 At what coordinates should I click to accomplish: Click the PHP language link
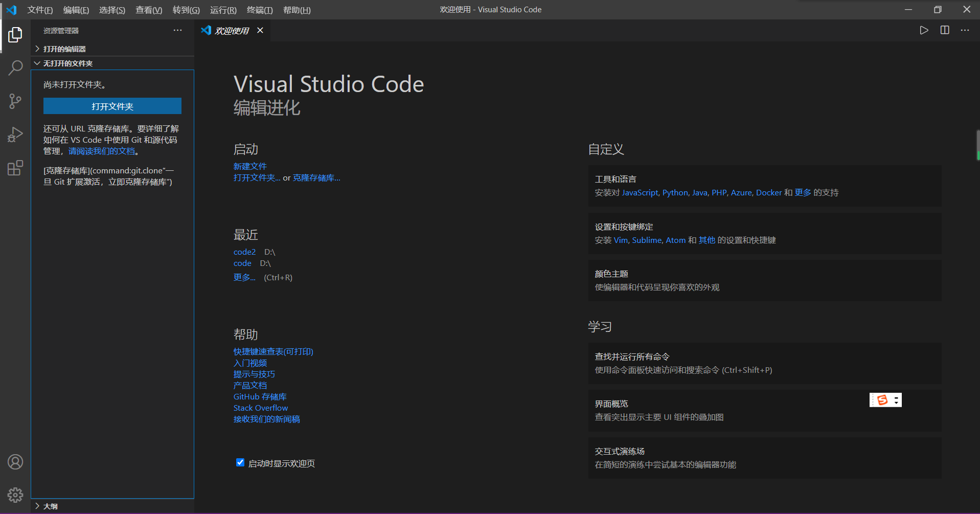click(x=719, y=192)
